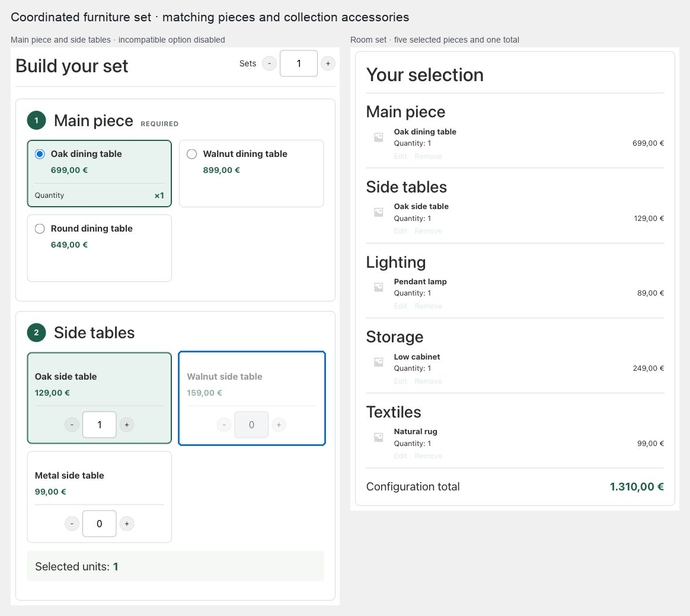Select the Oak dining table radio button

(x=40, y=154)
